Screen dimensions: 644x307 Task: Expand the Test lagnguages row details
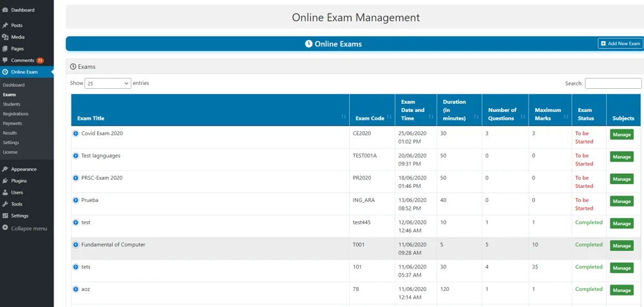click(75, 156)
